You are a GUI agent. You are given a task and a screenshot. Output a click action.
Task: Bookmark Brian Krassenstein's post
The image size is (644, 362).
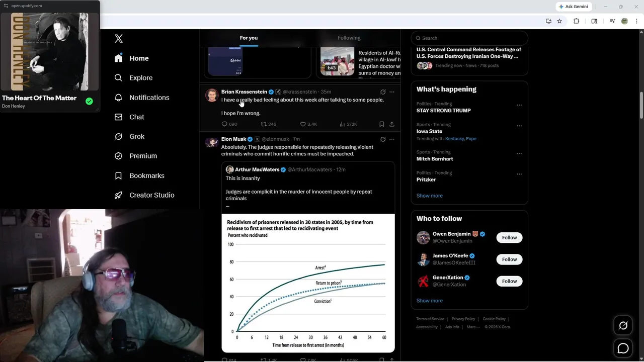click(x=381, y=124)
